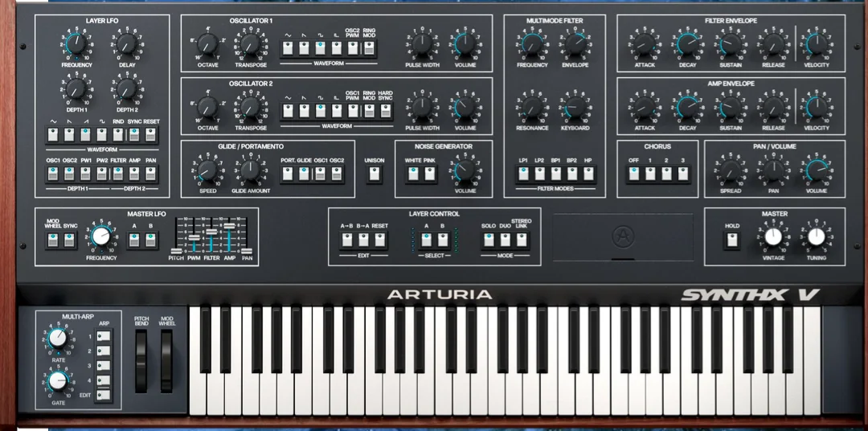Select HP filter mode
The image size is (868, 431).
(588, 174)
